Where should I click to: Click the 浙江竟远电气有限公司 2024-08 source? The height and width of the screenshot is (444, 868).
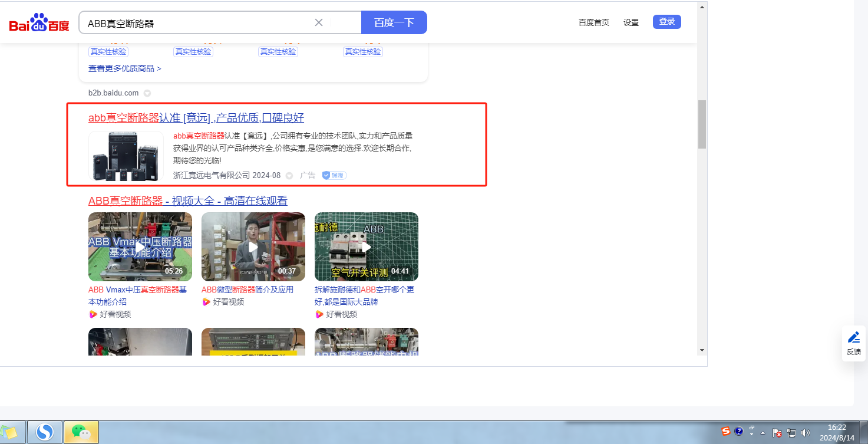click(x=227, y=175)
